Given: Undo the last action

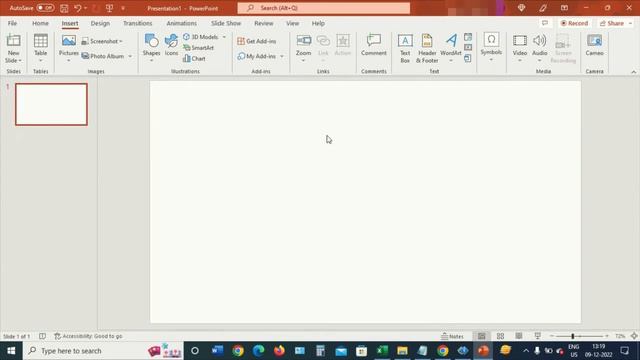Looking at the screenshot, I should click(77, 8).
